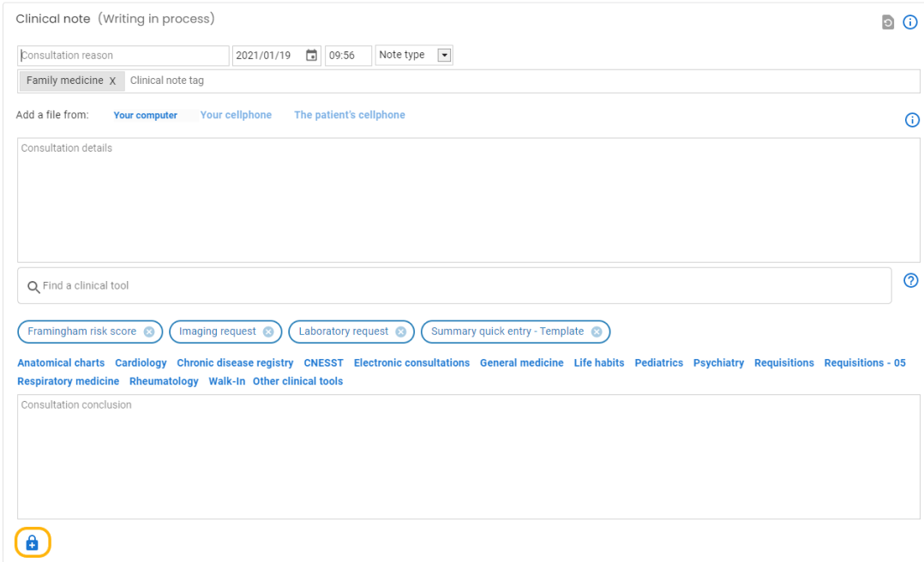The height and width of the screenshot is (562, 924).
Task: Open Walk-In category
Action: 227,381
